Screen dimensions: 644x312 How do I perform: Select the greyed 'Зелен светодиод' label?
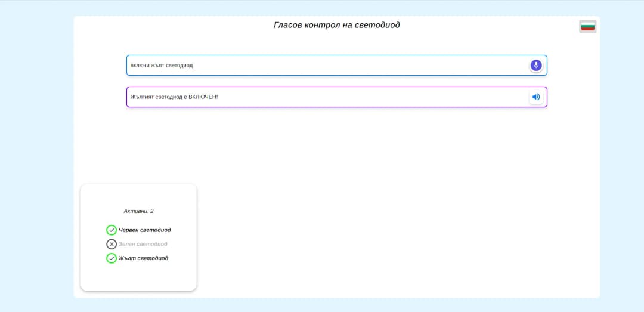143,244
